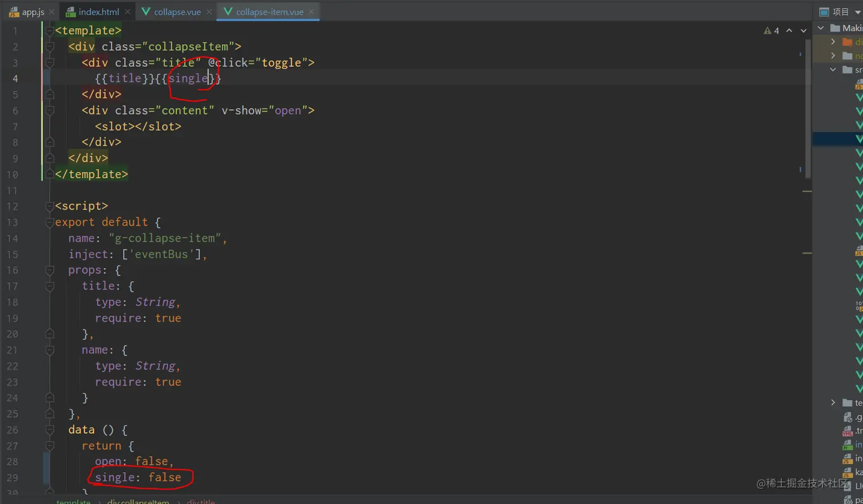Jump to next highlighted problem arrow
This screenshot has height=504, width=863.
coord(804,30)
